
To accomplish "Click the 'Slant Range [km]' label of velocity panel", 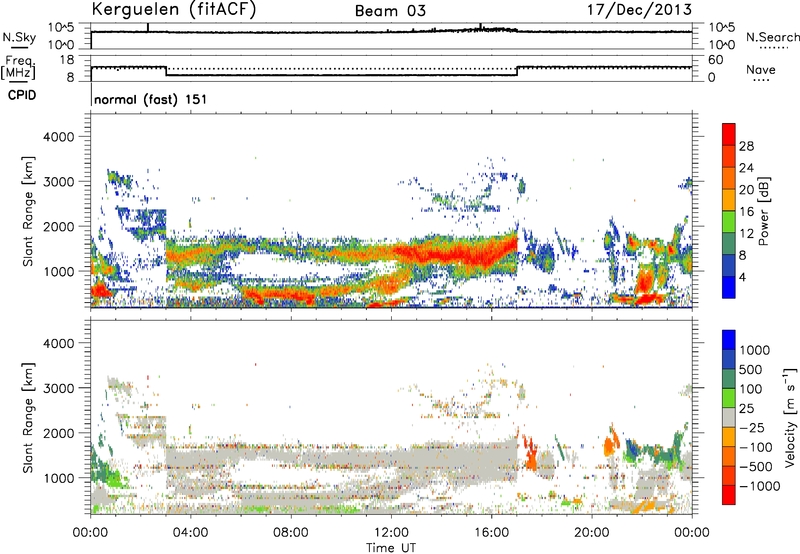I will pyautogui.click(x=28, y=418).
